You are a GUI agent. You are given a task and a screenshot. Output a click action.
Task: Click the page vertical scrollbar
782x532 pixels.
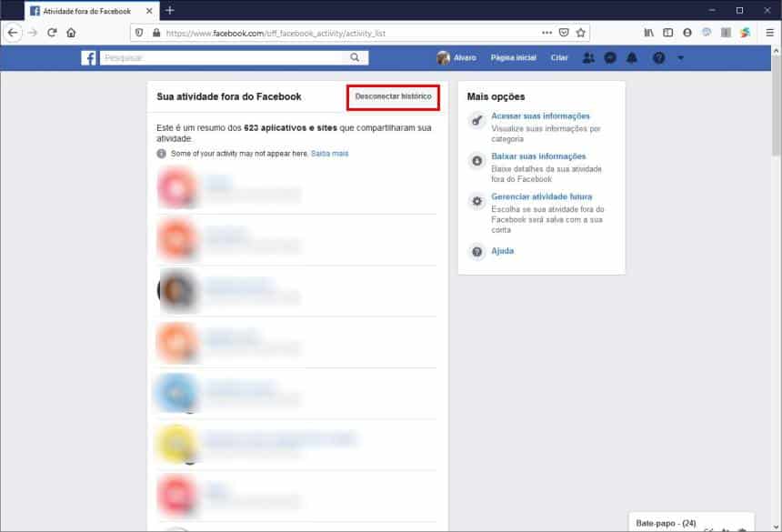(x=776, y=105)
